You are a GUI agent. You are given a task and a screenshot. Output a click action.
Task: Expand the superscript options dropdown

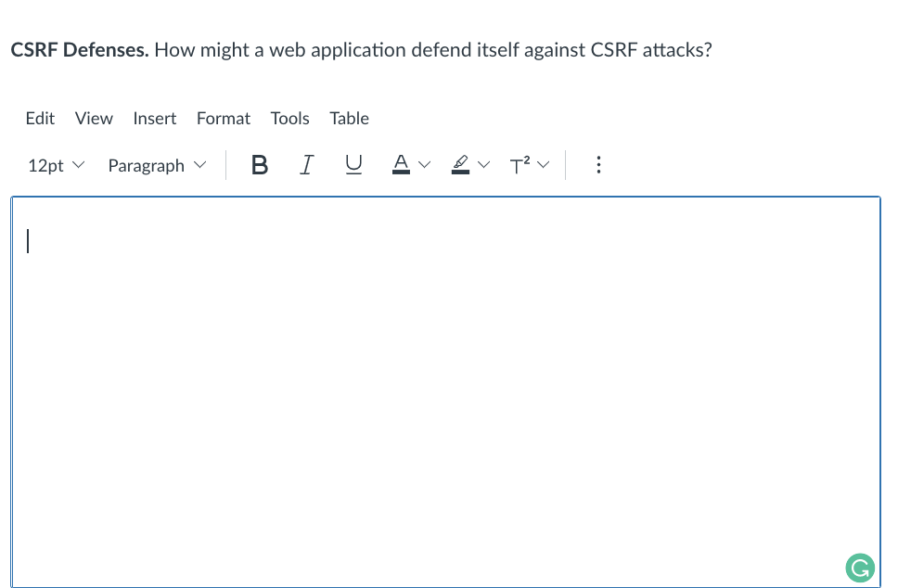tap(544, 164)
